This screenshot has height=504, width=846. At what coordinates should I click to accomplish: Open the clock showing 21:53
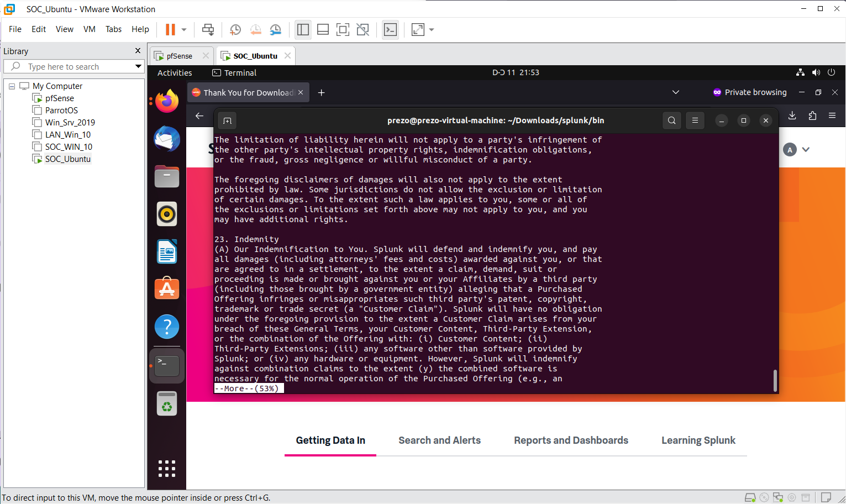pyautogui.click(x=516, y=73)
